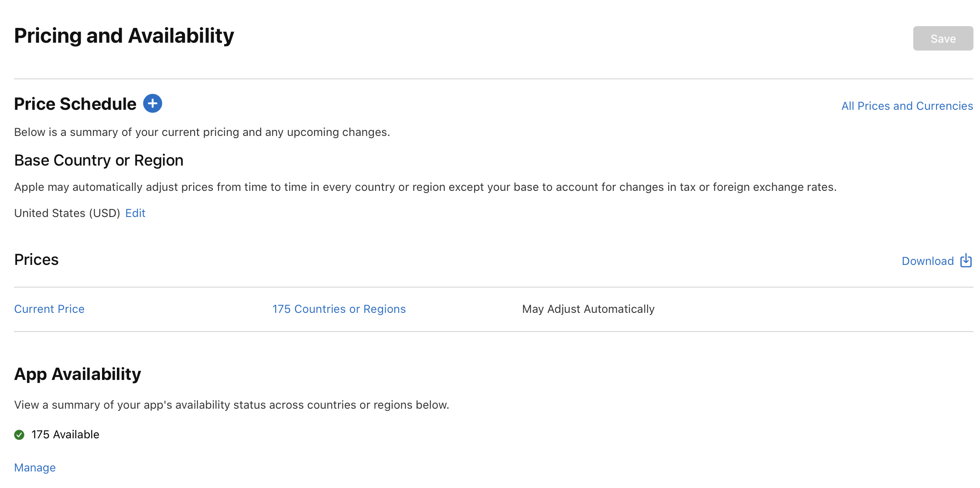
Task: Manage app availability
Action: pos(34,467)
